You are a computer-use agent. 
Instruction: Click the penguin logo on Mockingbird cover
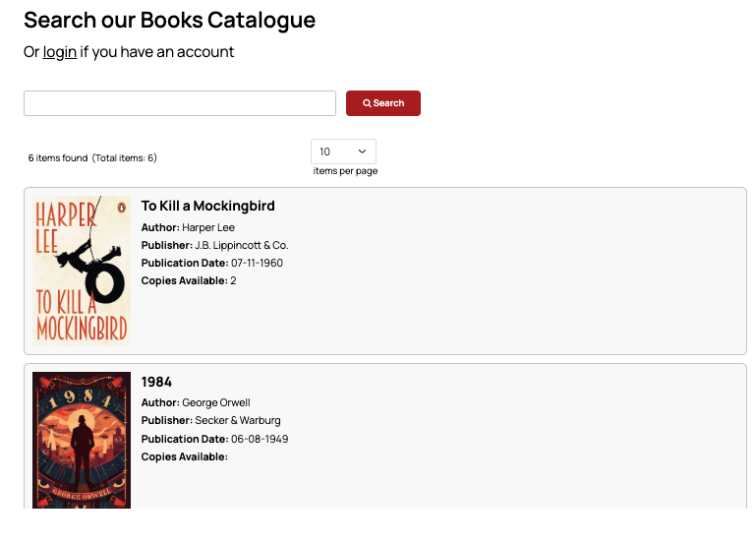tap(122, 208)
